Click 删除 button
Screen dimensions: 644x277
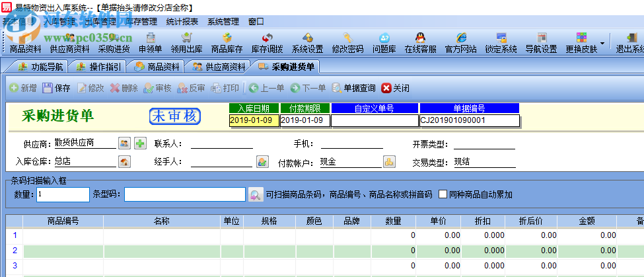[124, 88]
